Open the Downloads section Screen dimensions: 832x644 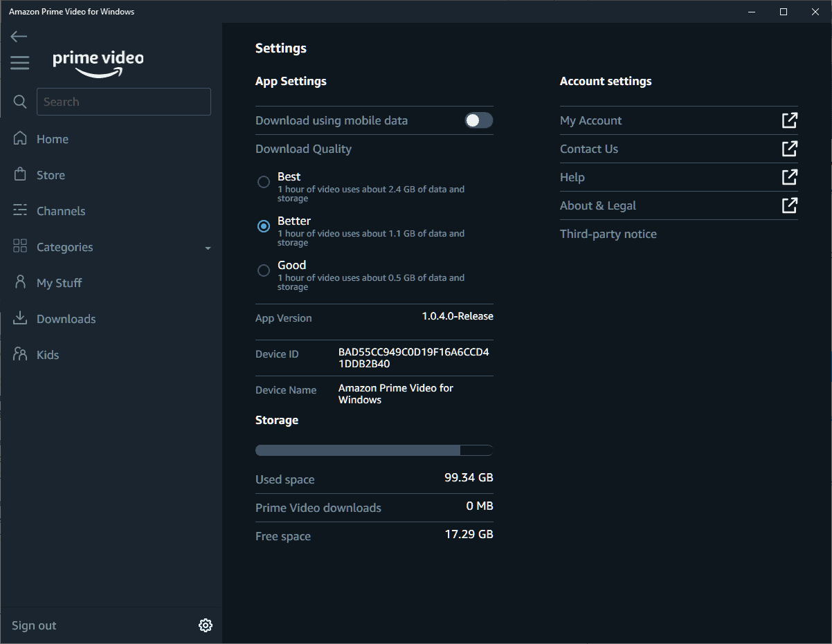tap(66, 318)
